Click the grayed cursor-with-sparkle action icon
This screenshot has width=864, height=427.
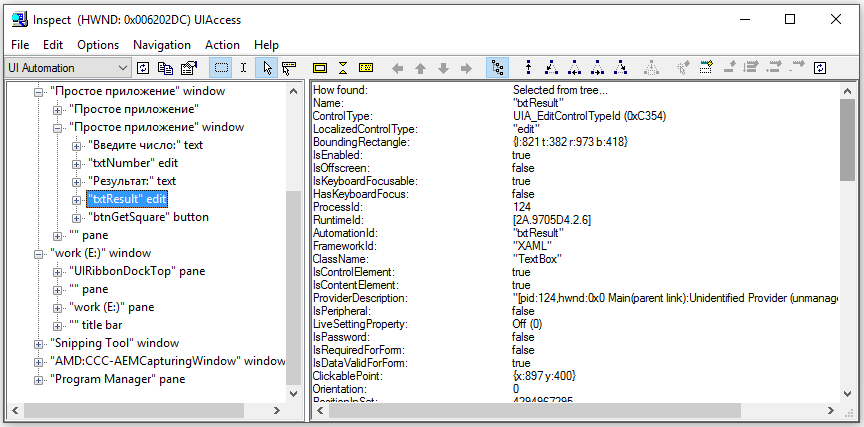pyautogui.click(x=683, y=68)
